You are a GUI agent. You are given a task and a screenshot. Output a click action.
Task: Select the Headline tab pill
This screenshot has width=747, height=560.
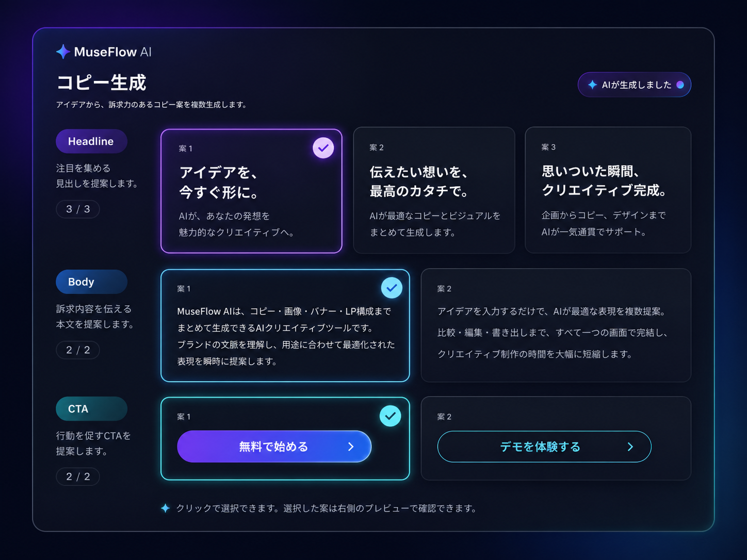(x=91, y=141)
